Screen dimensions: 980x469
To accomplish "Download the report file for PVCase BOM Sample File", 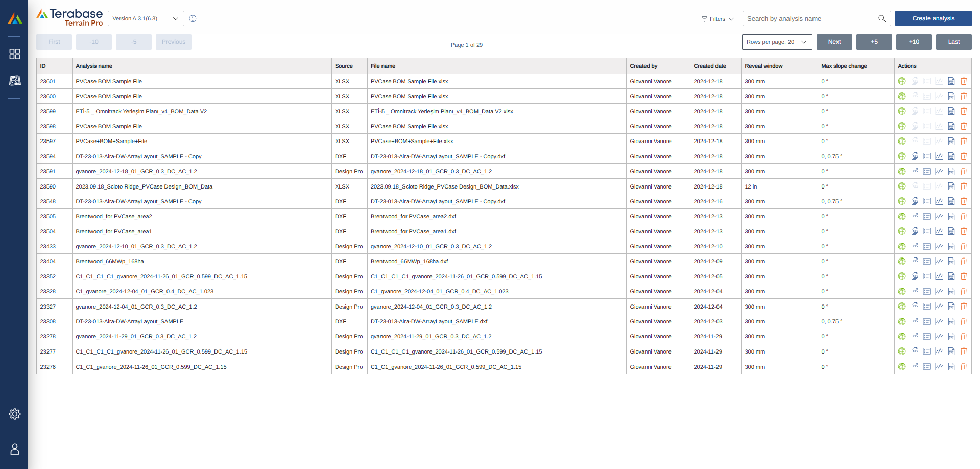I will pos(951,81).
